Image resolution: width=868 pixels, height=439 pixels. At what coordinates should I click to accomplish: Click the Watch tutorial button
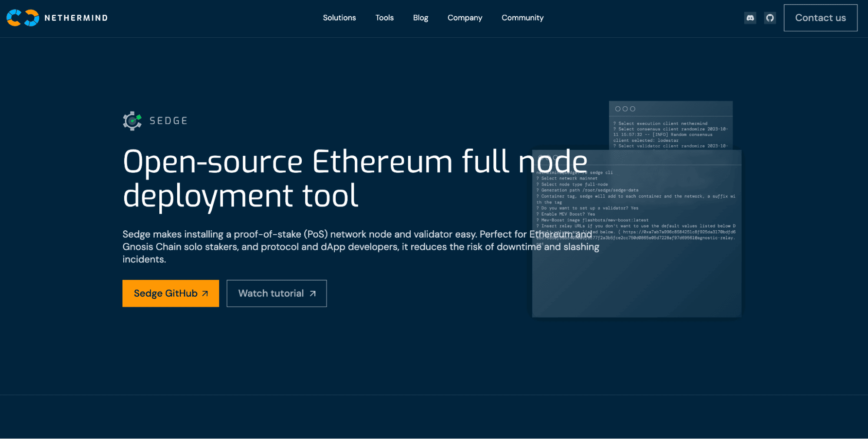pyautogui.click(x=277, y=294)
